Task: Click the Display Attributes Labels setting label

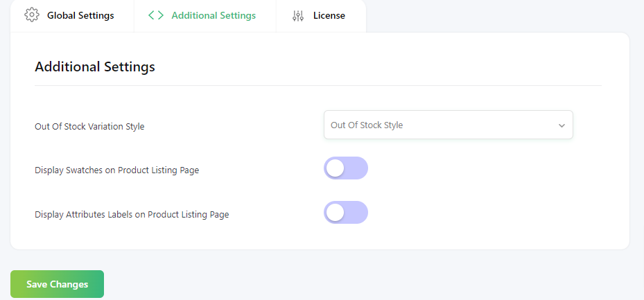Action: coord(132,214)
